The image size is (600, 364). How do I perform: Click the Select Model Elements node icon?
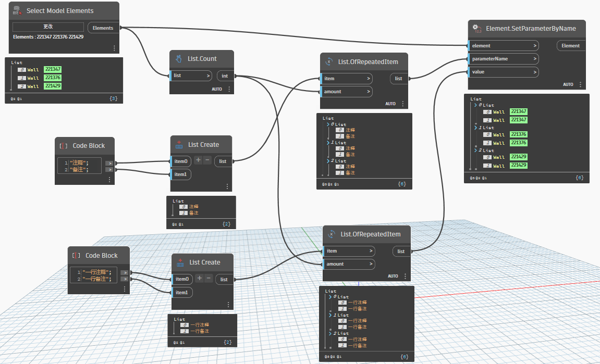point(17,10)
